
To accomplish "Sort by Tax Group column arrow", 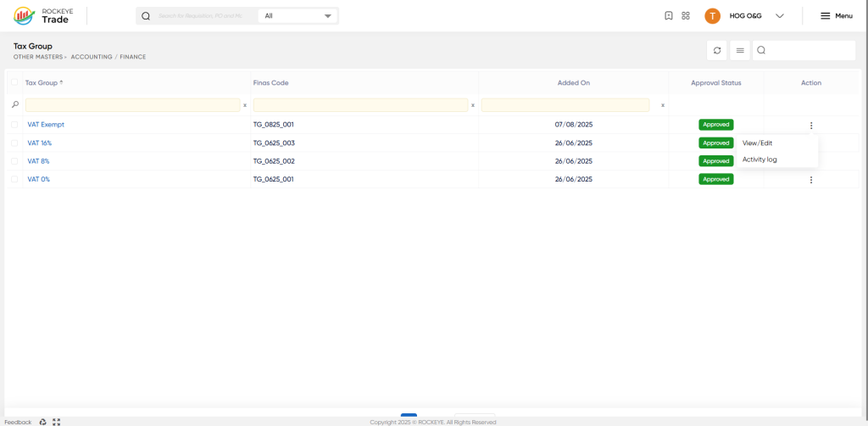I will (61, 82).
